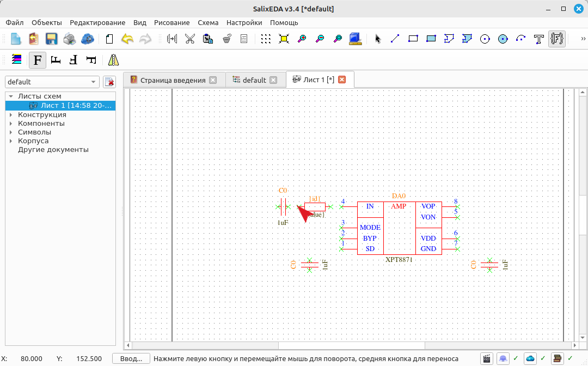
Task: Open the Редактирование menu
Action: [x=97, y=22]
